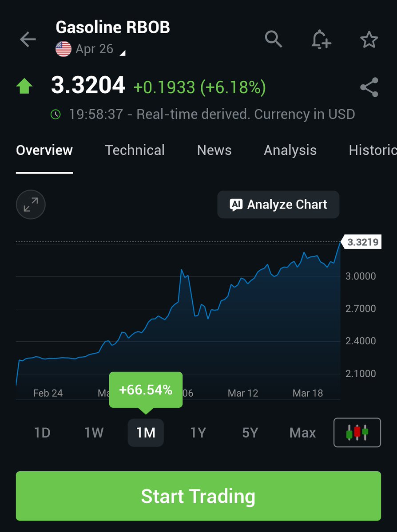Show the Max chart range
This screenshot has width=397, height=532.
coord(302,433)
